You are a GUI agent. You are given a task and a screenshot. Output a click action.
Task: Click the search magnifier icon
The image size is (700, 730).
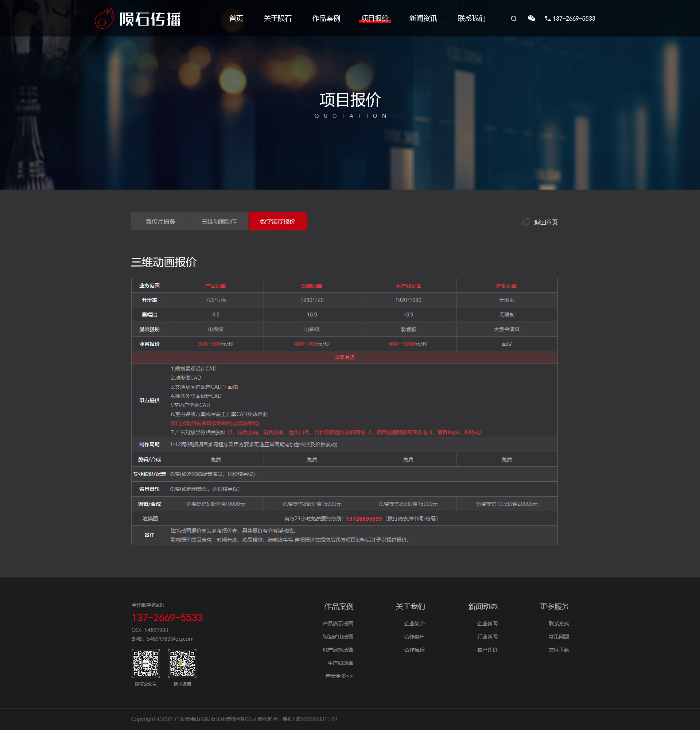tap(513, 19)
